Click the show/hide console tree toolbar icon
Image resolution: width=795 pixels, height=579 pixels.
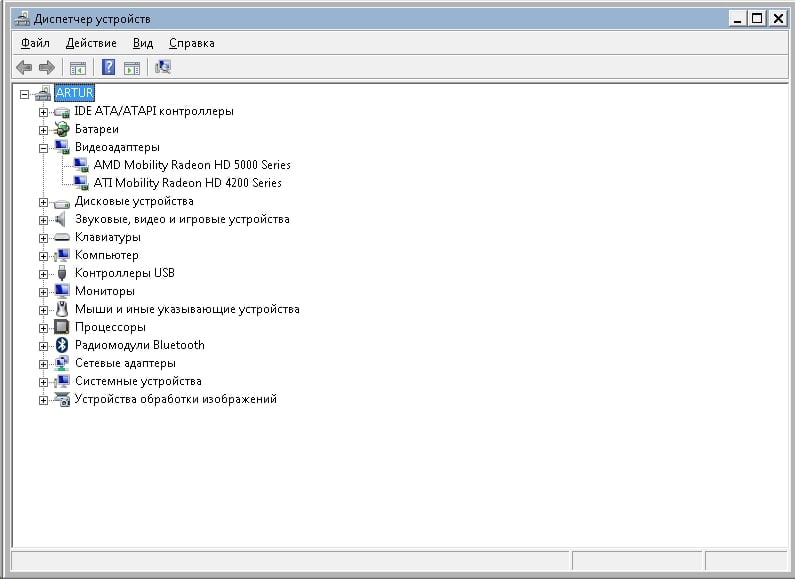click(x=78, y=67)
